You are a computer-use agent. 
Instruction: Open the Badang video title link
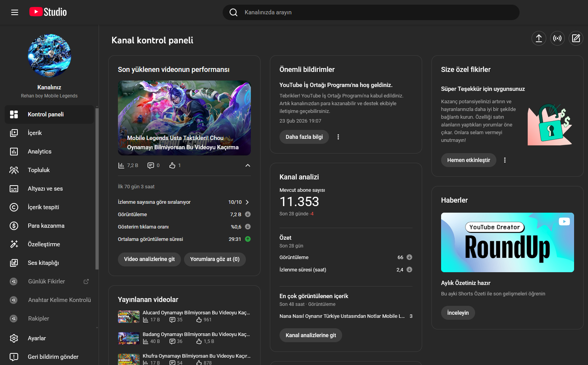(196, 334)
